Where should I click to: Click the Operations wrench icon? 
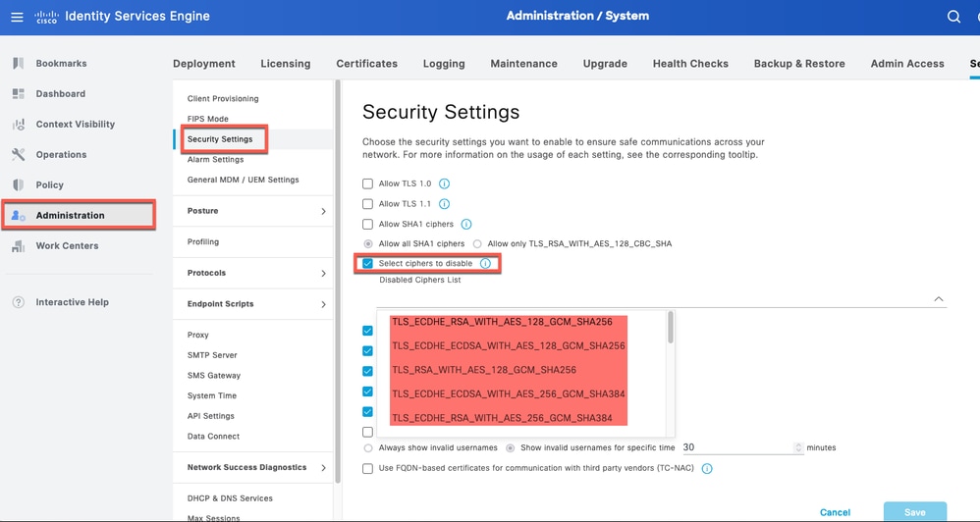pyautogui.click(x=18, y=154)
